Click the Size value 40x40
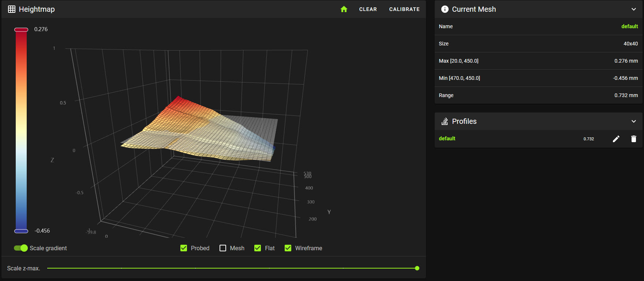Viewport: 644px width, 281px height. point(631,44)
